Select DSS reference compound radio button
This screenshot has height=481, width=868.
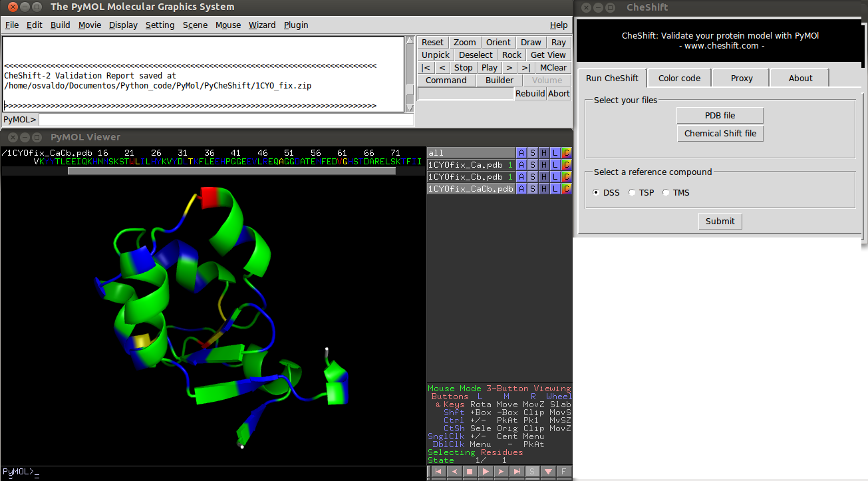coord(596,193)
